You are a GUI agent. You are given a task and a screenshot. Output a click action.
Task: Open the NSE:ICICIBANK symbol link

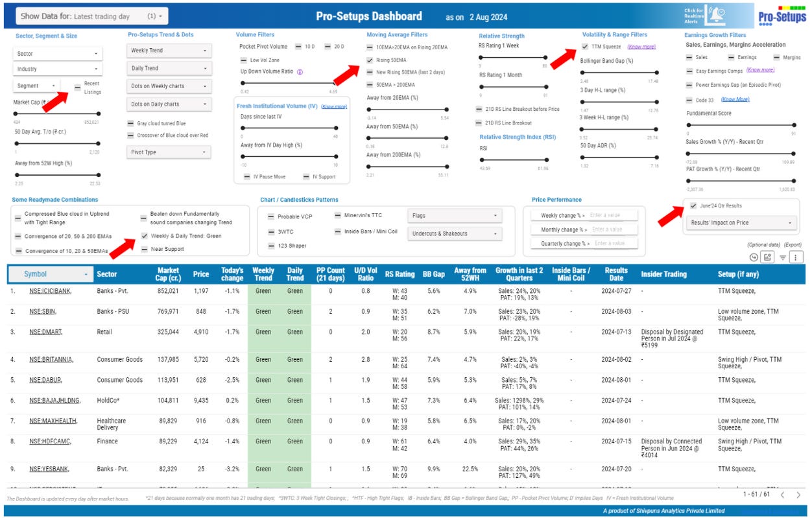[x=51, y=291]
